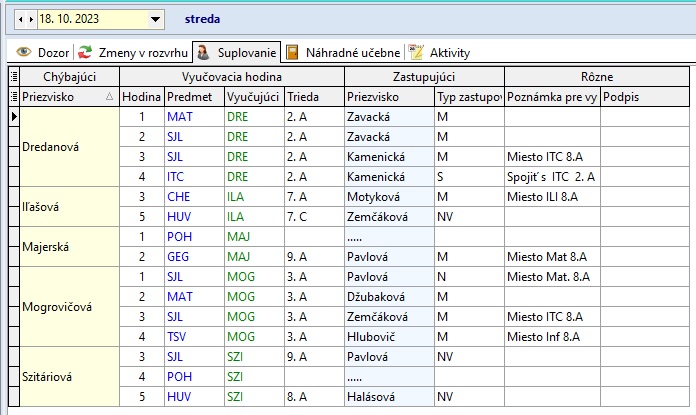The image size is (696, 415).
Task: Click the Suplovanie person icon
Action: (x=203, y=52)
